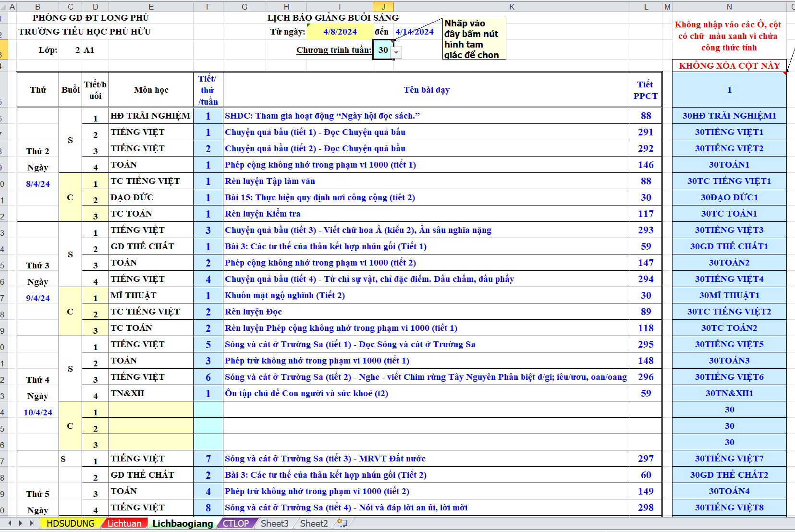Viewport: 795px width, 532px height.
Task: Click 'Sóng và cát ở Trường Sa (tiết 3)' cell
Action: coord(427,459)
